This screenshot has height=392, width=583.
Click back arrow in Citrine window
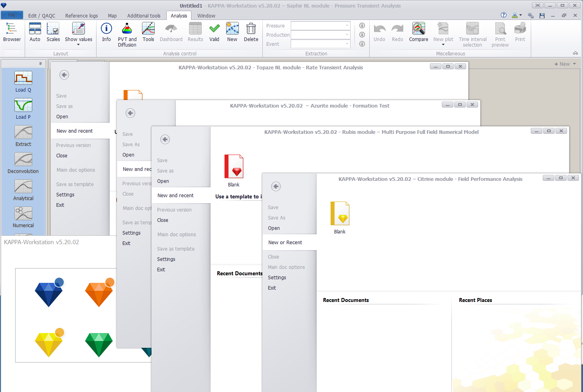coord(276,186)
